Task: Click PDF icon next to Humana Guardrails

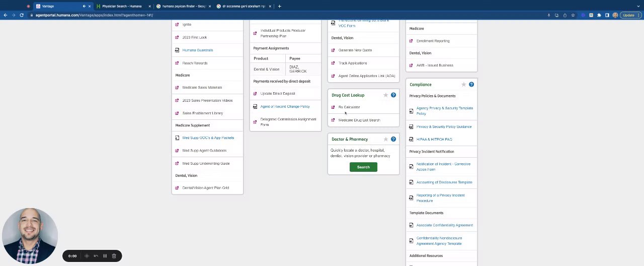Action: click(177, 50)
